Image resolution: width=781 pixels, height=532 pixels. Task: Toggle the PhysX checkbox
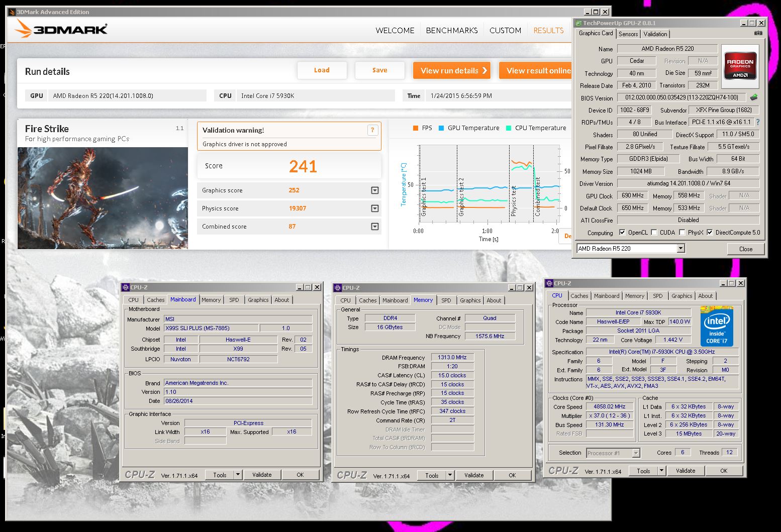[682, 233]
